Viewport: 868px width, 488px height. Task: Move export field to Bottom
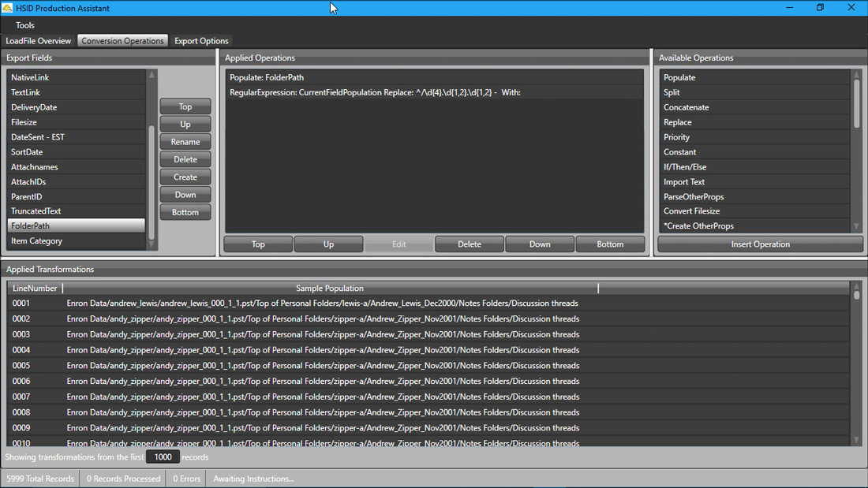[185, 213]
